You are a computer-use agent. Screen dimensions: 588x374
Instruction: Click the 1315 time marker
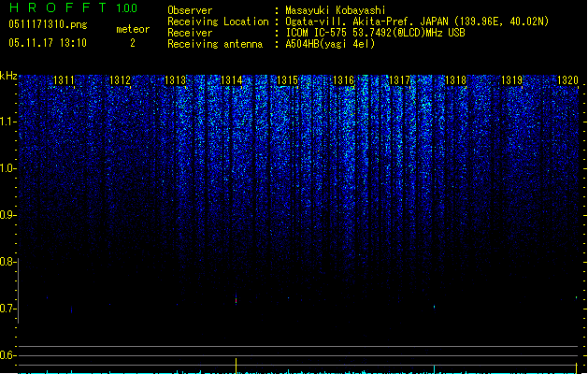287,80
